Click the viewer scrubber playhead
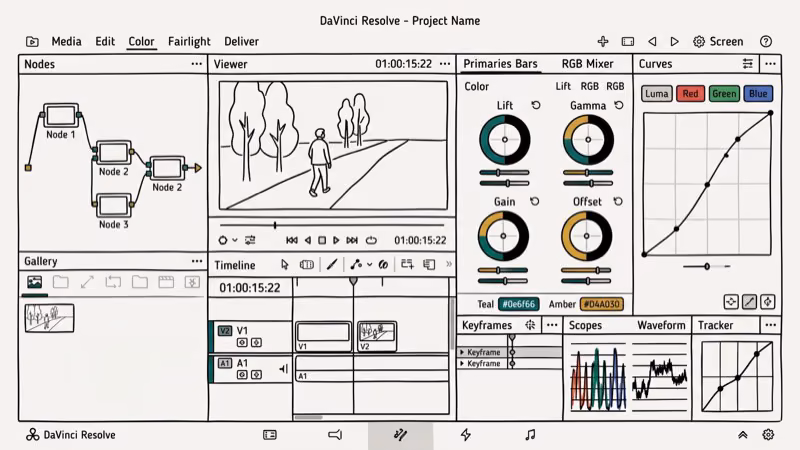The height and width of the screenshot is (450, 800). click(275, 225)
